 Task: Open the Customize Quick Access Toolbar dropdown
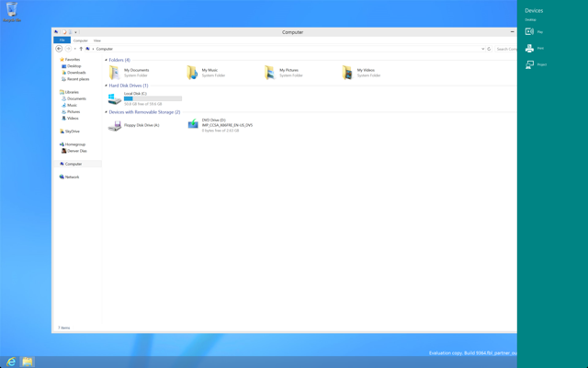[75, 32]
